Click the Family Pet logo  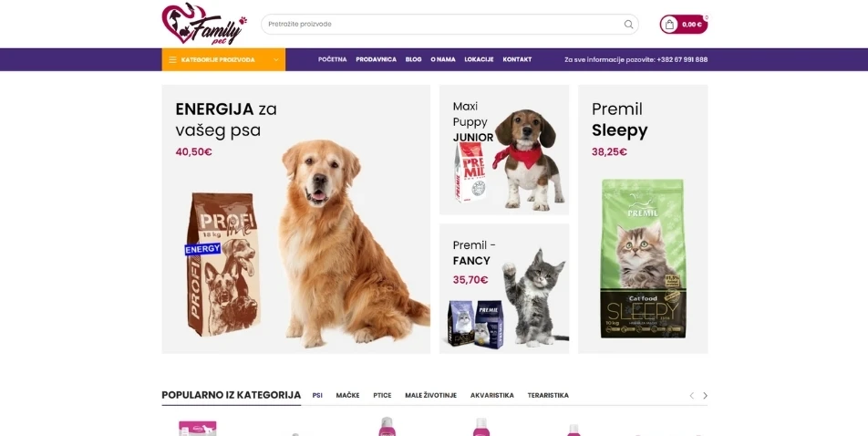204,24
